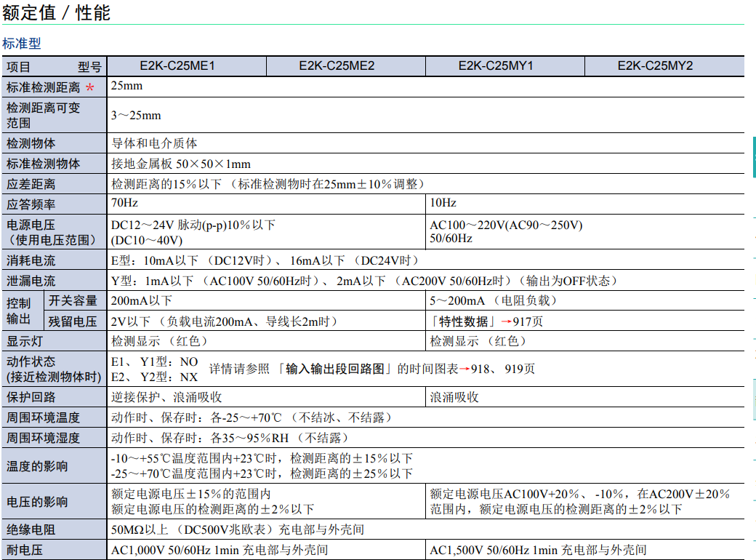Click the 项目 型号 header cell
Screen dimensions: 756x560
point(54,67)
